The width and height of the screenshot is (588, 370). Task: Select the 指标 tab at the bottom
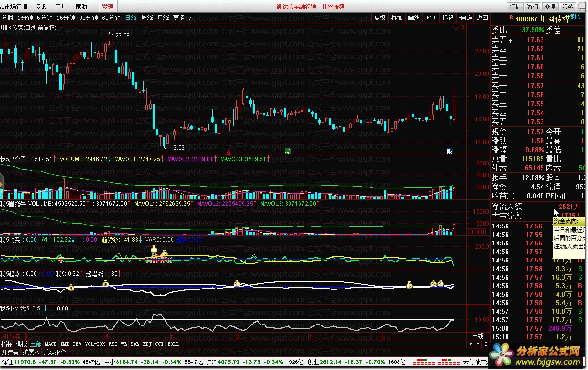pyautogui.click(x=7, y=344)
